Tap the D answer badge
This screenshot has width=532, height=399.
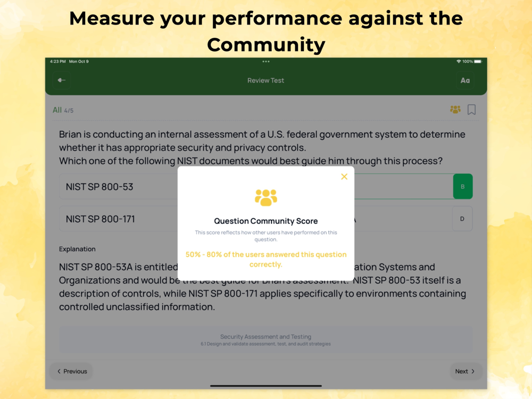point(462,219)
